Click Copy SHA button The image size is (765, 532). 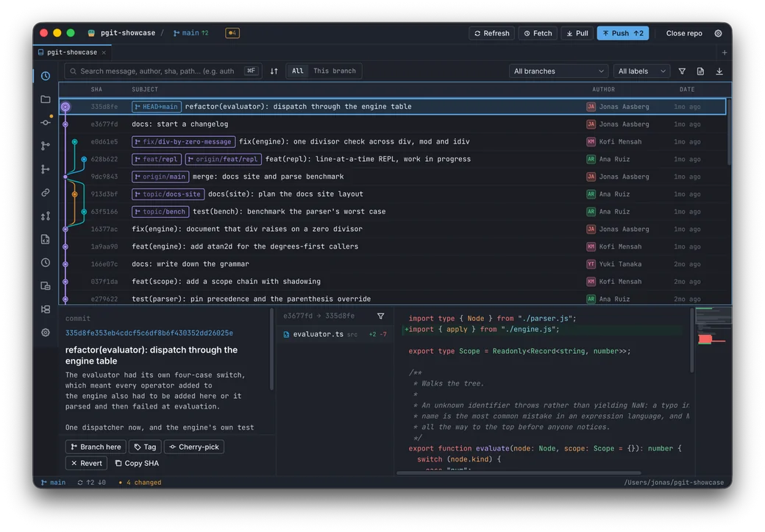(137, 463)
